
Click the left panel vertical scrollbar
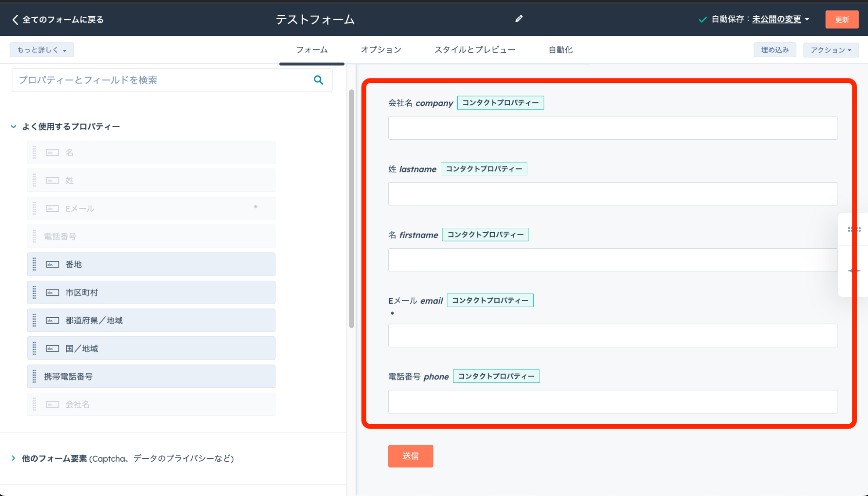point(351,208)
